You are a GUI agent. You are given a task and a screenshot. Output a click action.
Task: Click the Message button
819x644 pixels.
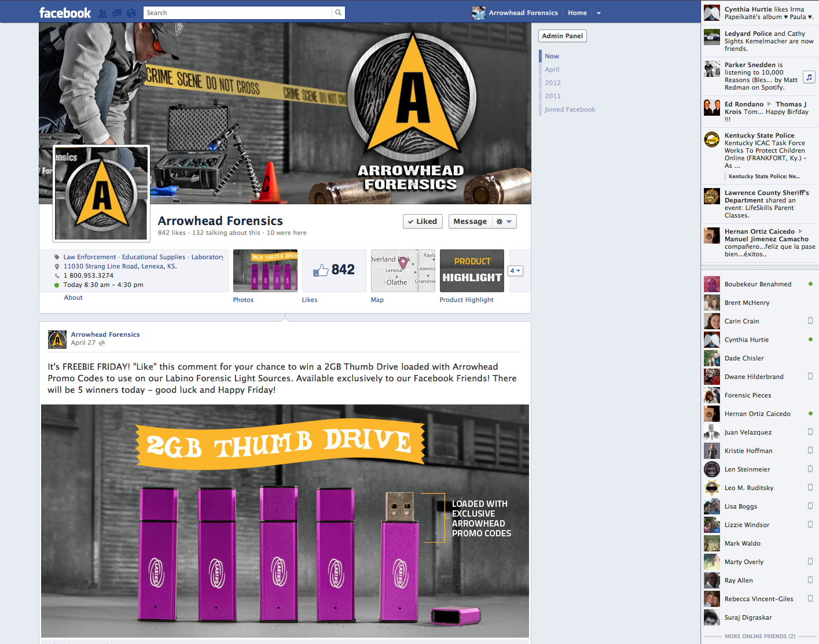coord(470,222)
